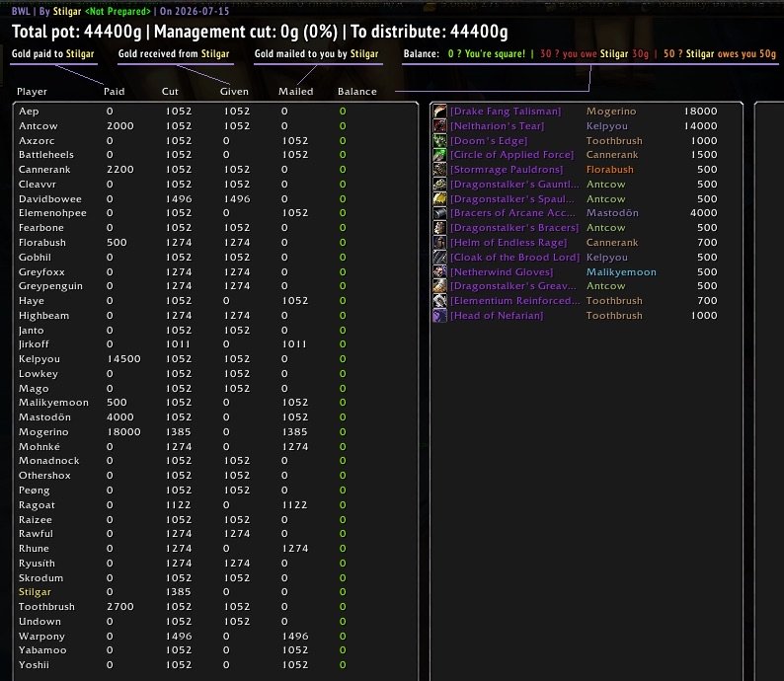This screenshot has width=784, height=681.
Task: Click the Circle of Applied Force icon
Action: point(440,155)
